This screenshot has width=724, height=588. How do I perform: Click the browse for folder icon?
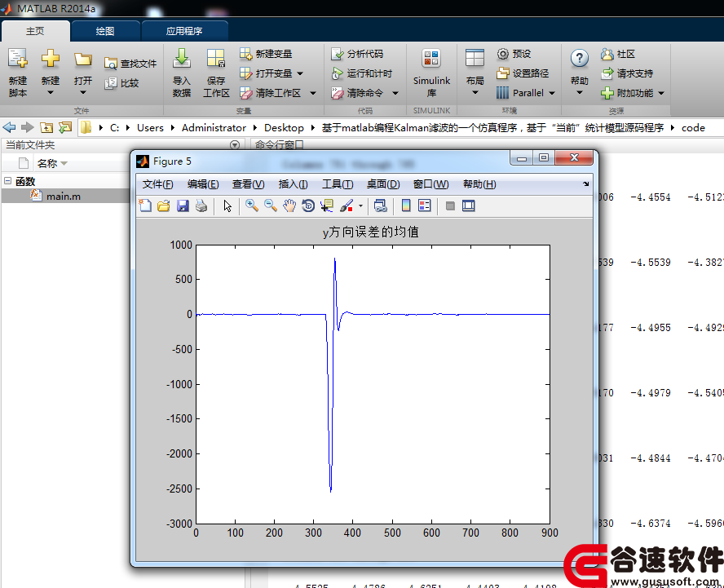click(x=65, y=127)
